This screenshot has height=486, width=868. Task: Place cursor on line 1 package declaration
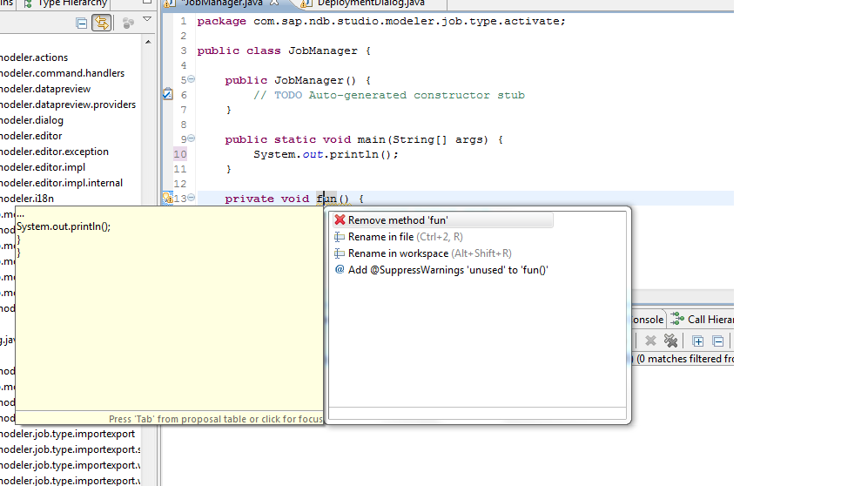coord(381,21)
